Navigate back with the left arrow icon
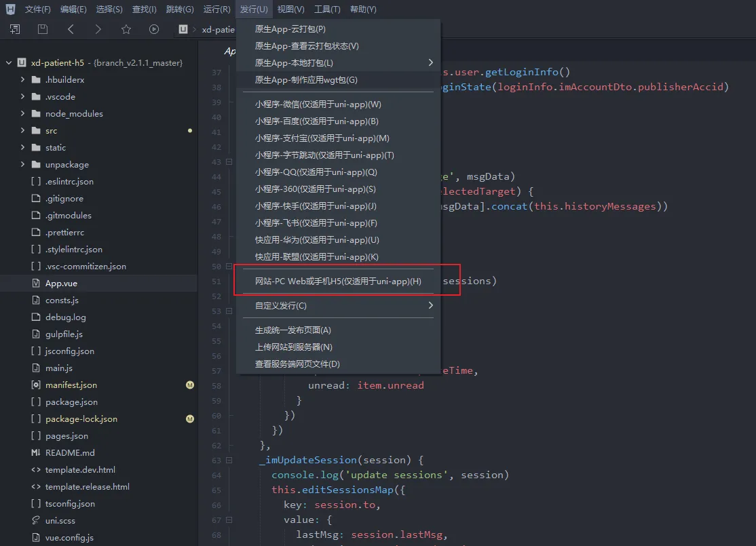The image size is (756, 546). click(x=70, y=30)
